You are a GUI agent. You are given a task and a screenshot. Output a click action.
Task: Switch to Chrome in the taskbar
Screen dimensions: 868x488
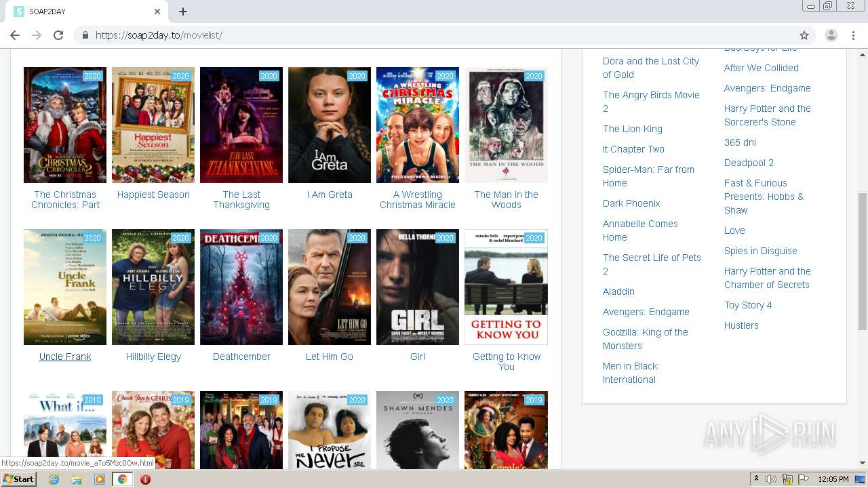(x=122, y=479)
